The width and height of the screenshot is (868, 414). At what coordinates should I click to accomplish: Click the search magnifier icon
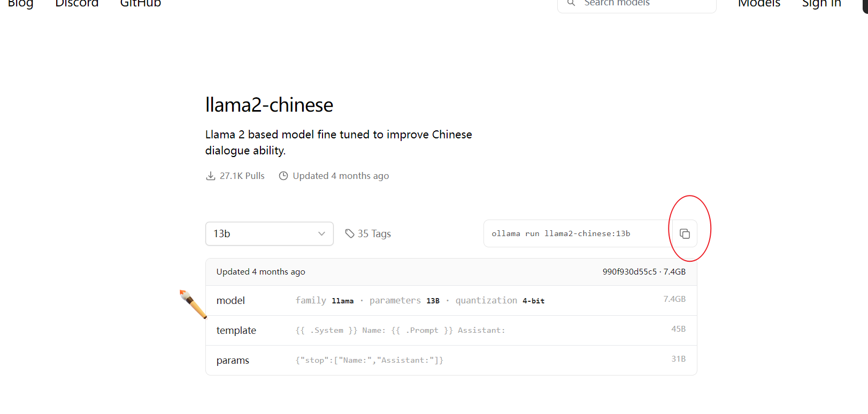[571, 3]
